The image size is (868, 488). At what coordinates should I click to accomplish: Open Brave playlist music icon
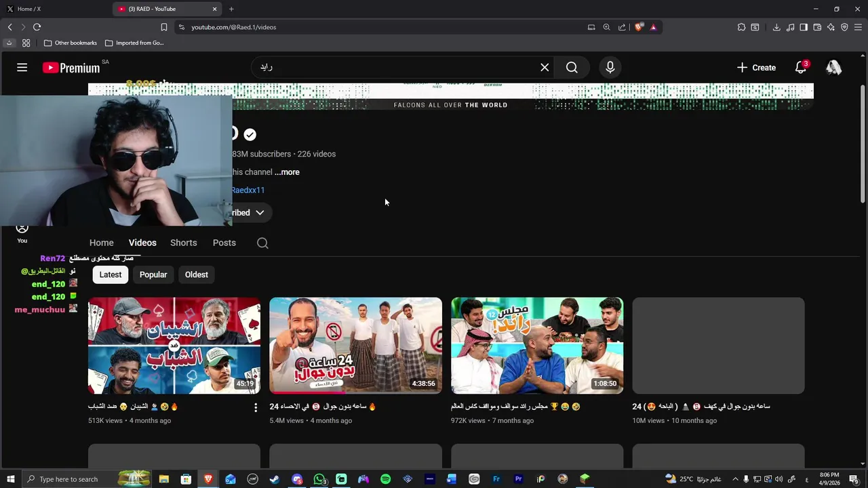(x=790, y=27)
